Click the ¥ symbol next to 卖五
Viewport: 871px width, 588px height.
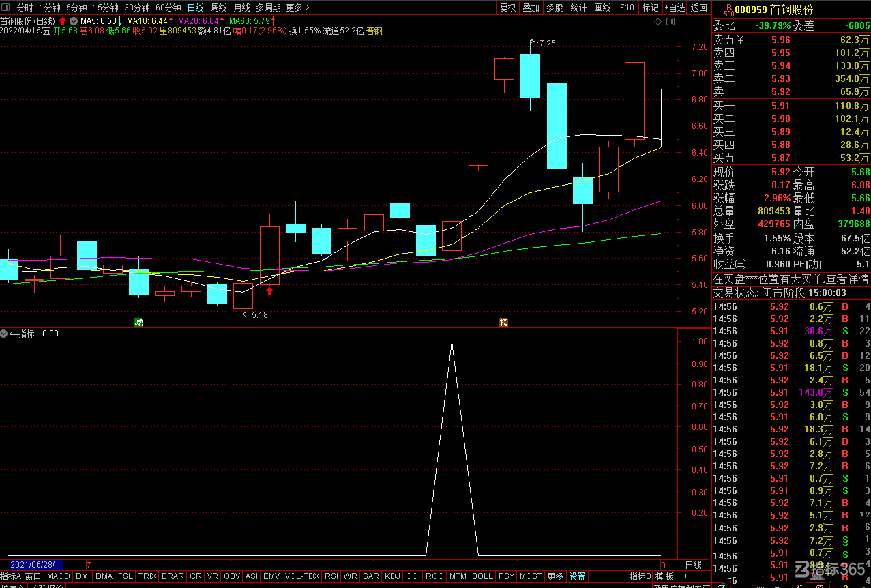740,40
